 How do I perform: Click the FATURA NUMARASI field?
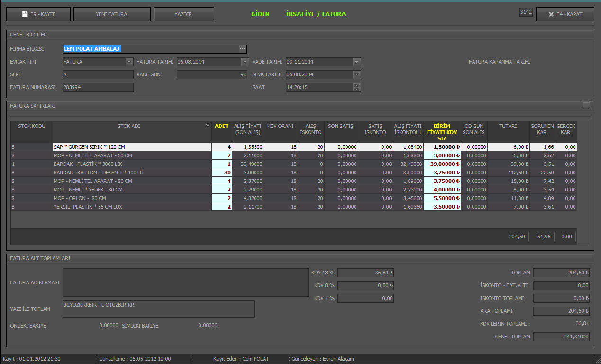click(x=98, y=87)
